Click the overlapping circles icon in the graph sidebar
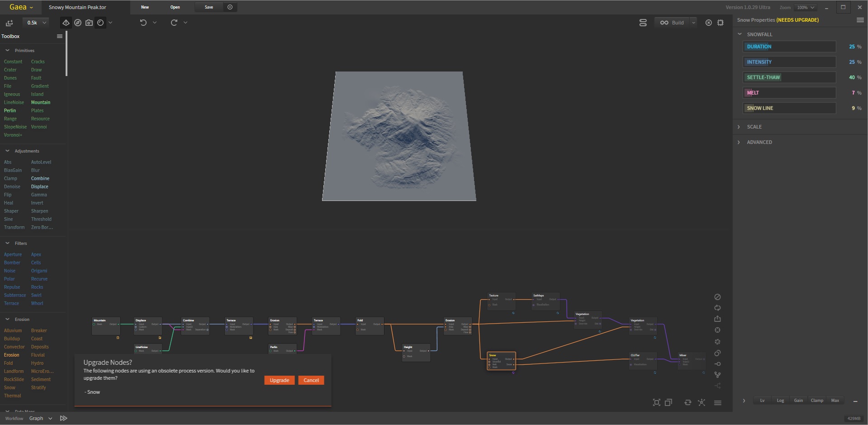Screen dimensions: 868x425 (x=717, y=353)
